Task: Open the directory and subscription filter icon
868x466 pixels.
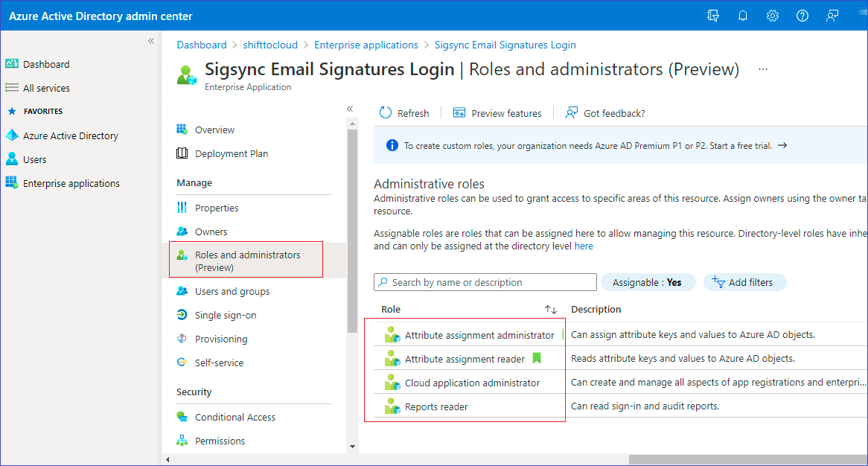Action: (x=713, y=16)
